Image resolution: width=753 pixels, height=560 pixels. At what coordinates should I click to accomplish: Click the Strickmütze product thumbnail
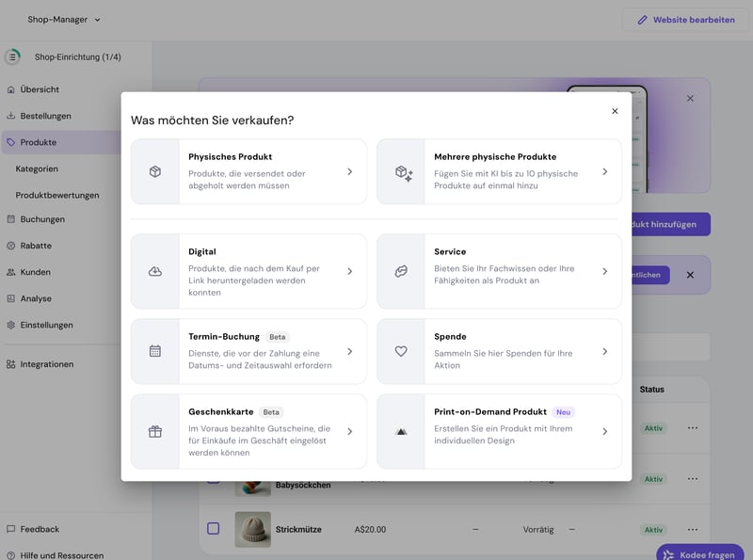252,529
